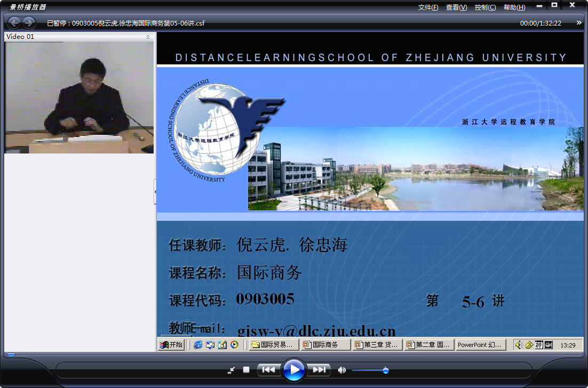This screenshot has width=588, height=388.
Task: Close the 景桥播放器 window
Action: pos(572,5)
